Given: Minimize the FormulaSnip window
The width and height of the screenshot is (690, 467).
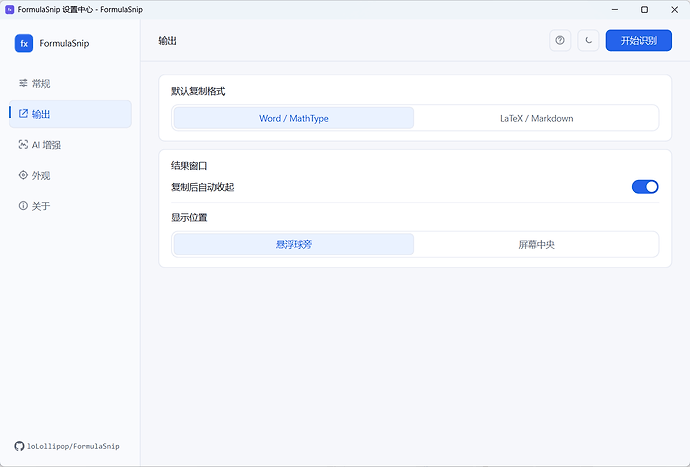Looking at the screenshot, I should coord(615,9).
